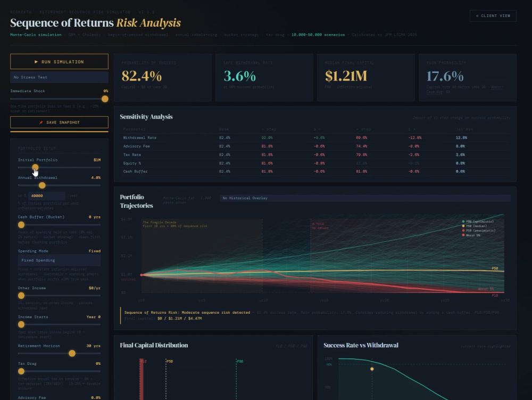Click the play icon in Run Simulation
This screenshot has height=400, width=532.
click(x=36, y=62)
